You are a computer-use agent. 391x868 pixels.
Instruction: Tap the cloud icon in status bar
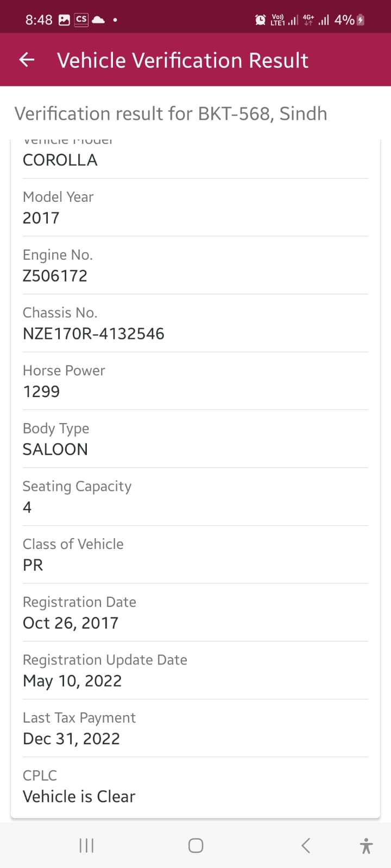point(98,20)
